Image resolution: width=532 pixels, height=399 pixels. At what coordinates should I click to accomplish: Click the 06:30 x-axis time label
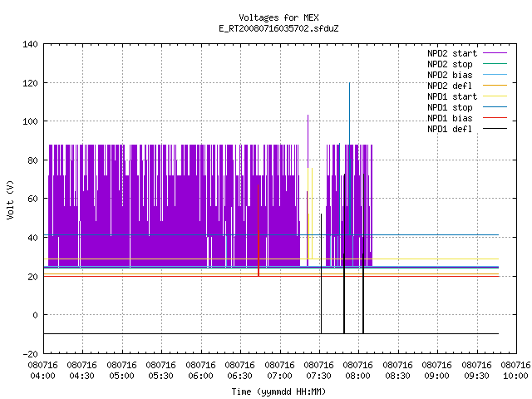pos(239,376)
